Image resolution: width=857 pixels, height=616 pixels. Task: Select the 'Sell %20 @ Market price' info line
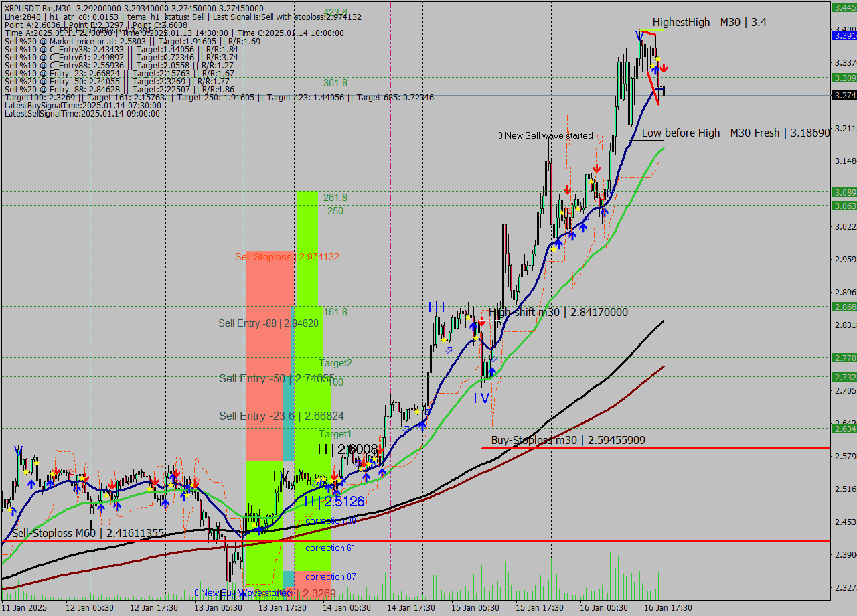point(133,42)
